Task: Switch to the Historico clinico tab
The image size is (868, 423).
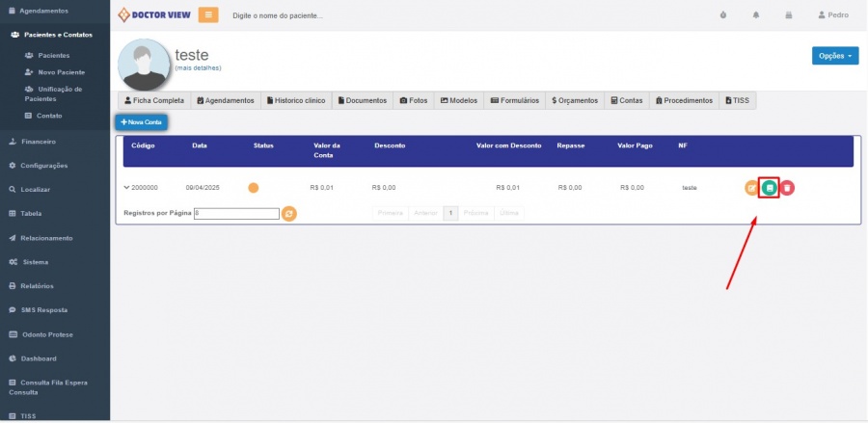Action: pyautogui.click(x=295, y=100)
